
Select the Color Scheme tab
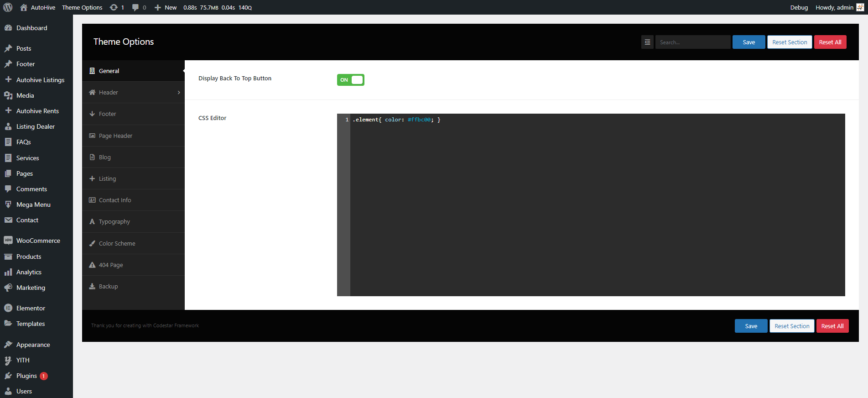117,244
